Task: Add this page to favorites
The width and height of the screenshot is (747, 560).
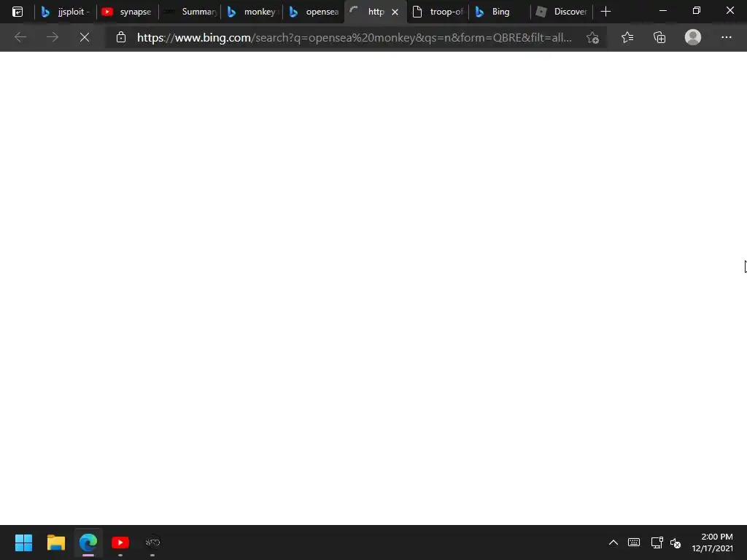Action: [x=592, y=38]
